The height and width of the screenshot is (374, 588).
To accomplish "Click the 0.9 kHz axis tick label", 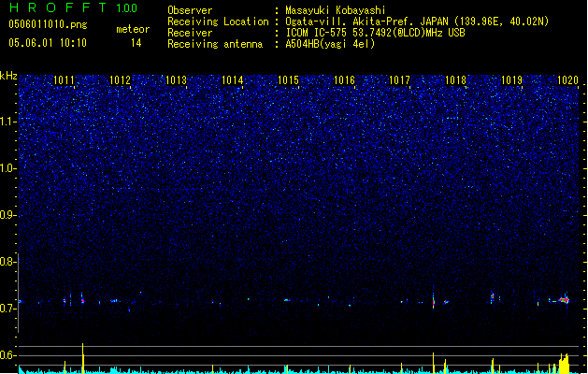I will (8, 215).
